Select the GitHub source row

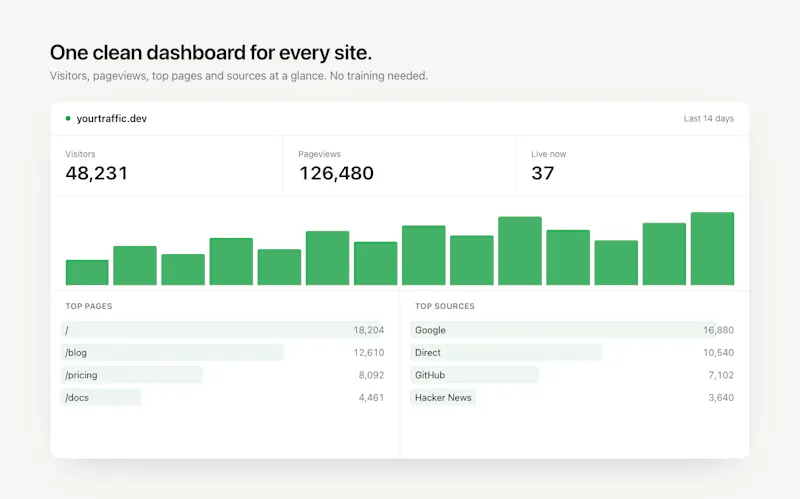pyautogui.click(x=572, y=375)
